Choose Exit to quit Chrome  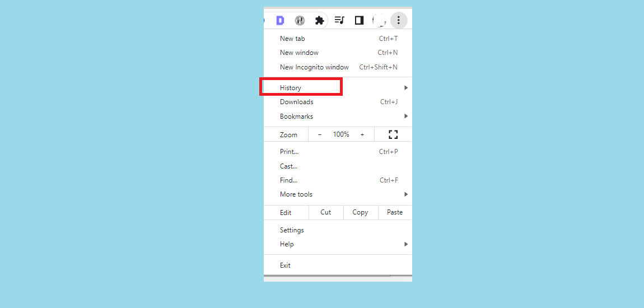[x=338, y=265]
